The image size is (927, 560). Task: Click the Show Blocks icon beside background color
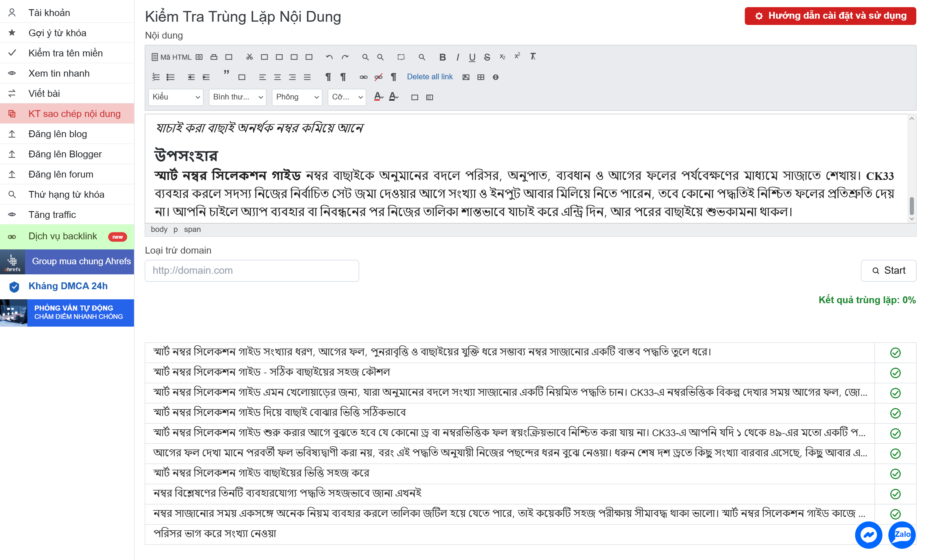[x=430, y=97]
